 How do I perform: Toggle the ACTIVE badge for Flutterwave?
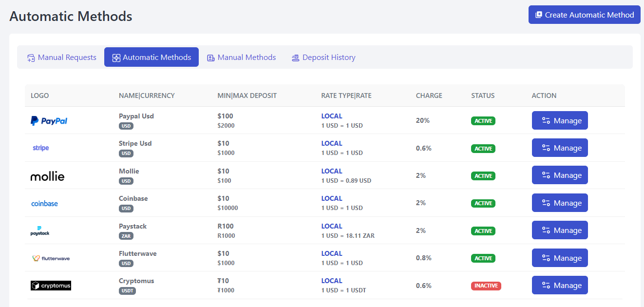[x=483, y=258]
